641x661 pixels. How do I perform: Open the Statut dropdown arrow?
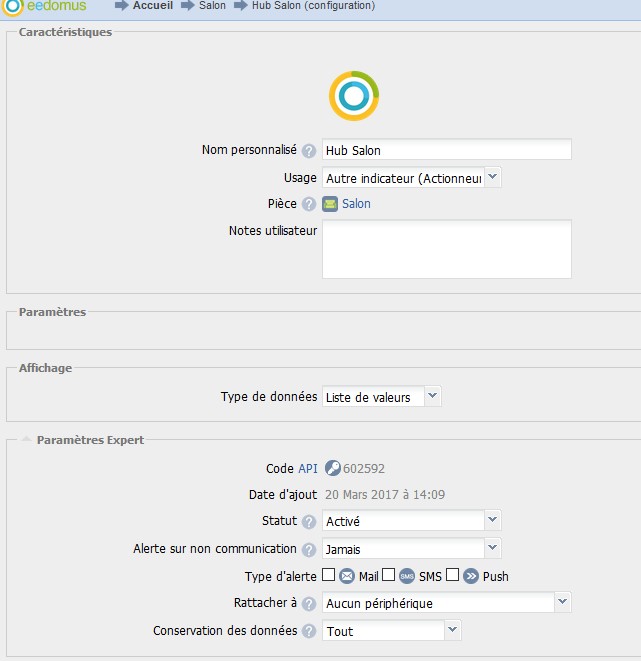[x=493, y=520]
